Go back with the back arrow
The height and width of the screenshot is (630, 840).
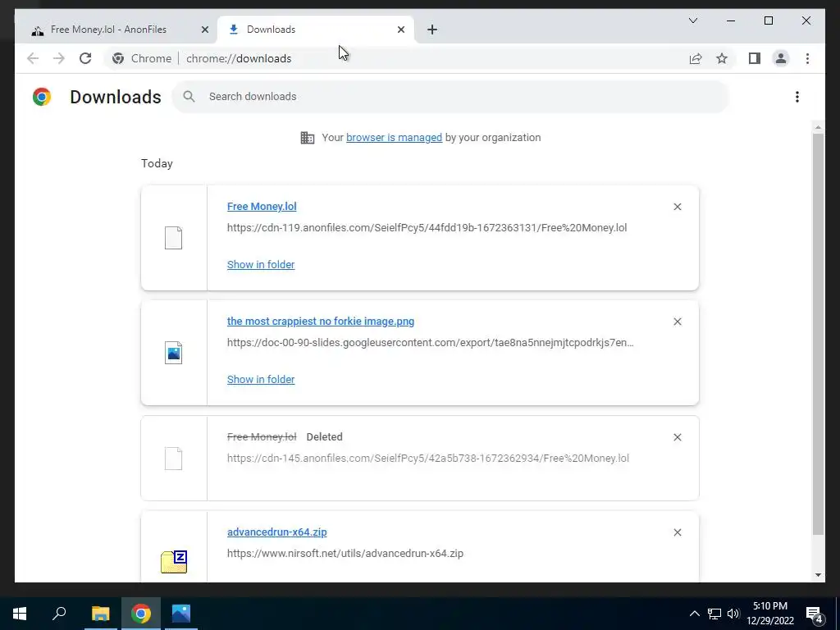(33, 58)
